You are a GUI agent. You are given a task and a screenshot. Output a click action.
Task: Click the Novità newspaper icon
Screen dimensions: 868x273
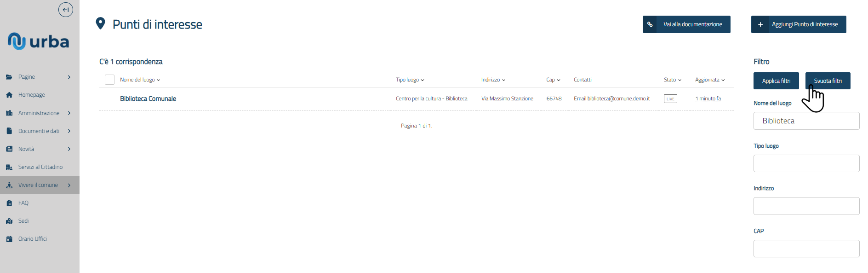(9, 149)
